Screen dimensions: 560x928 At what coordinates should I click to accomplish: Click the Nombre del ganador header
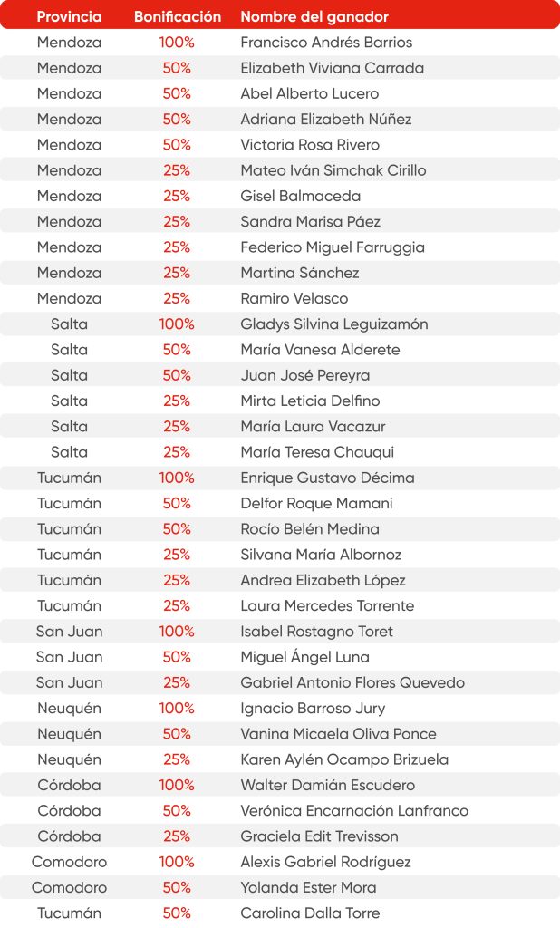pos(314,16)
